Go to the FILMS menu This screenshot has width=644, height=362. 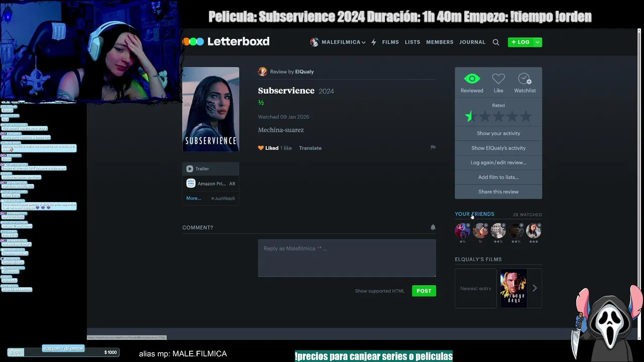point(390,42)
